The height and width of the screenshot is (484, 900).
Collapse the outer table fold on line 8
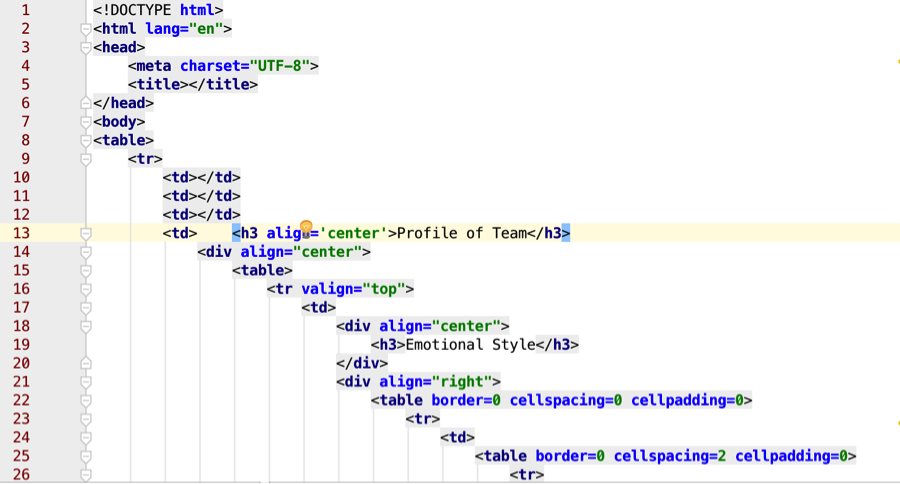86,141
